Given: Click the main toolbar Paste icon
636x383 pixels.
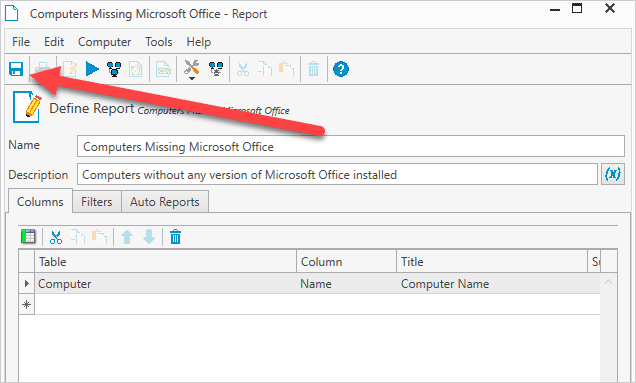Looking at the screenshot, I should point(286,69).
